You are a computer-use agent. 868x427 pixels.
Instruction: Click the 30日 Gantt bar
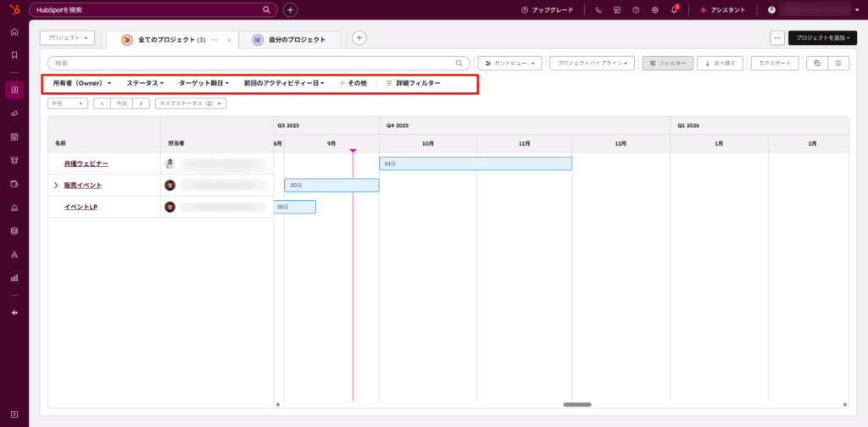pyautogui.click(x=331, y=186)
